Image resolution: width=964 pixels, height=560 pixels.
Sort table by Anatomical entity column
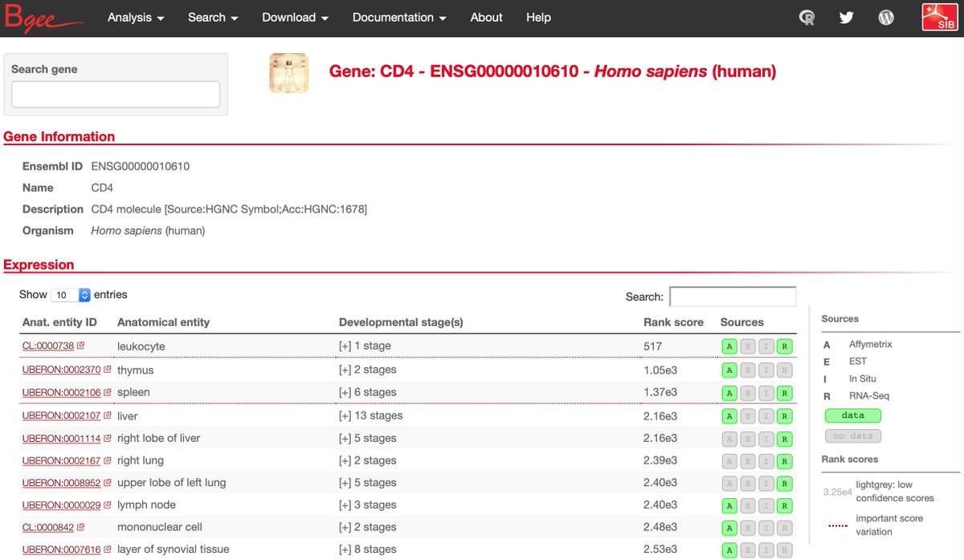(163, 322)
